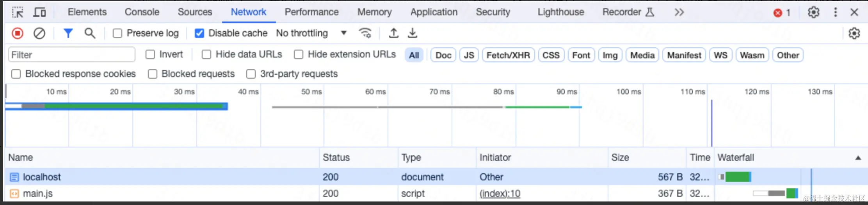Click the Filter text input field
Screen dimensions: 868x205
72,55
